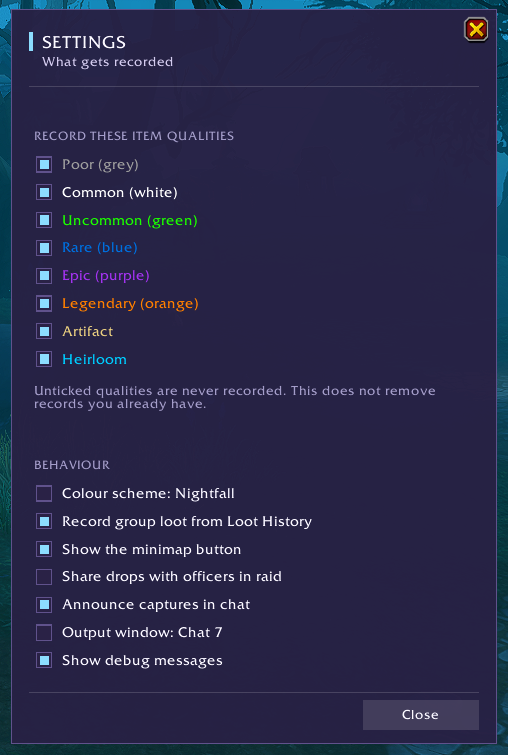This screenshot has width=508, height=755.
Task: Enable Colour scheme: Nightfall
Action: [44, 494]
